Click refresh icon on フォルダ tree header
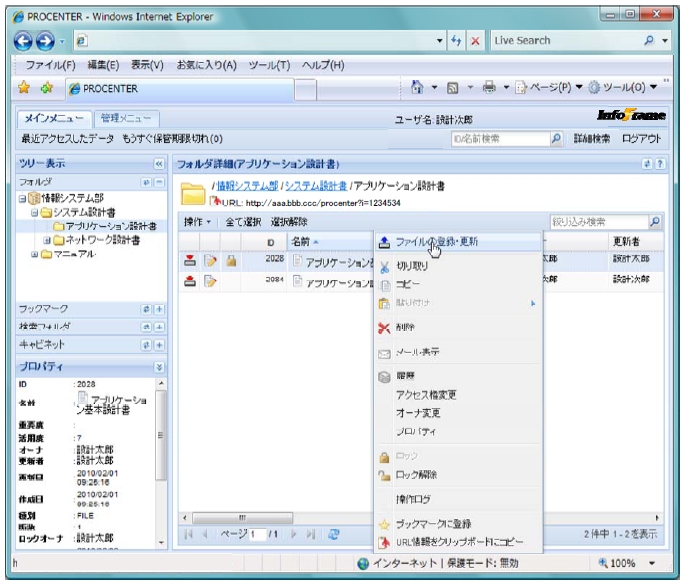684x584 pixels. [147, 182]
